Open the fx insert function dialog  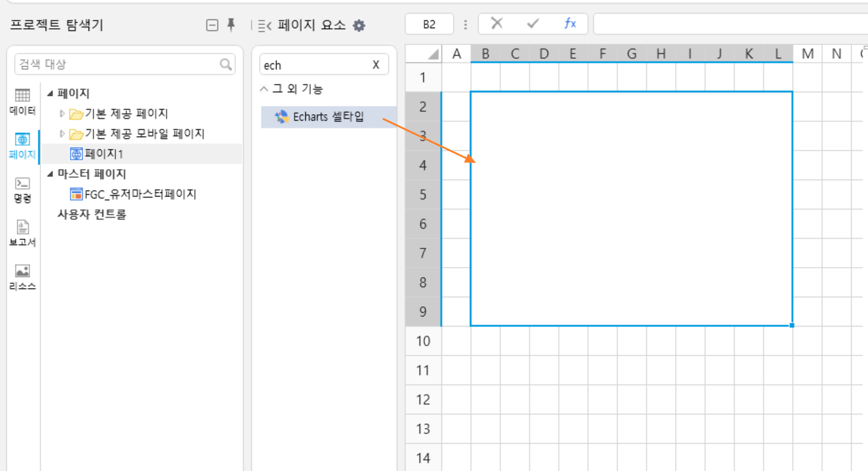[x=570, y=24]
